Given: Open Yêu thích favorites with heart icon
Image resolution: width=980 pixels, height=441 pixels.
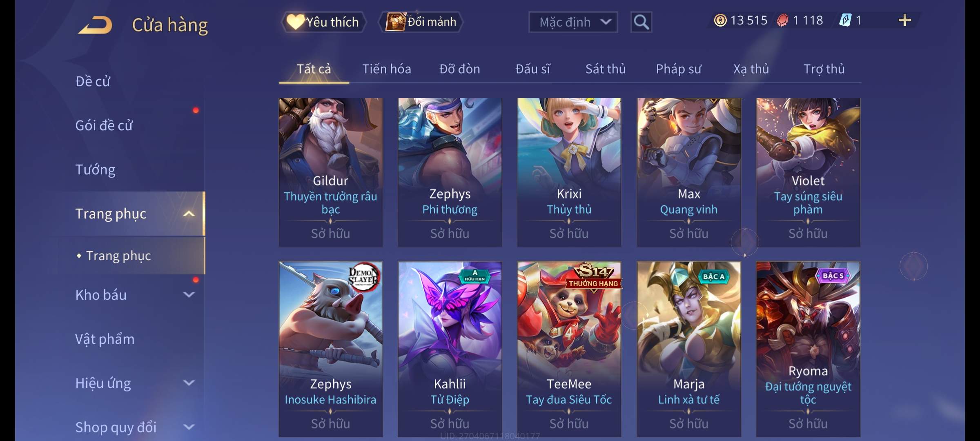Looking at the screenshot, I should tap(323, 22).
